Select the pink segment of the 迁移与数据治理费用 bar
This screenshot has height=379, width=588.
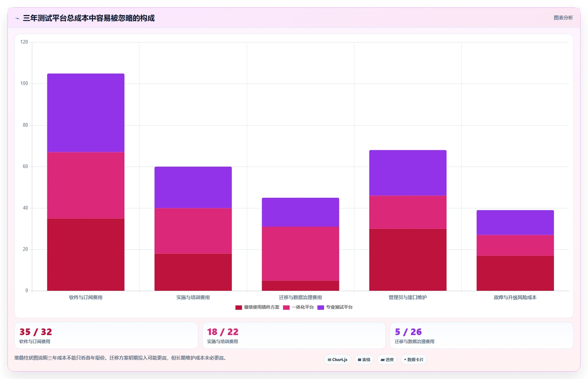[x=300, y=254]
